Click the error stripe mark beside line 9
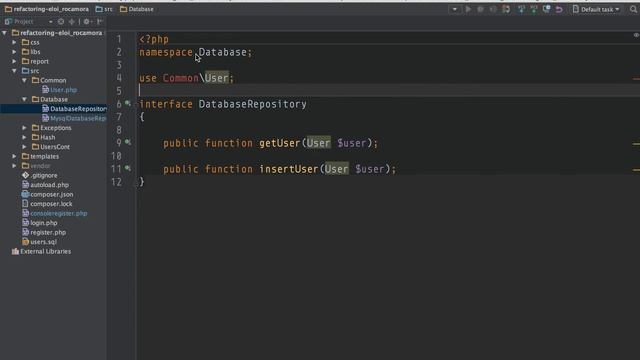This screenshot has height=360, width=640. [636, 144]
